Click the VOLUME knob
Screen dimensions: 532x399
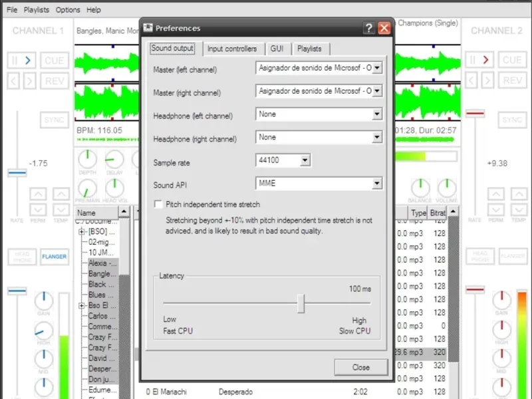point(447,188)
